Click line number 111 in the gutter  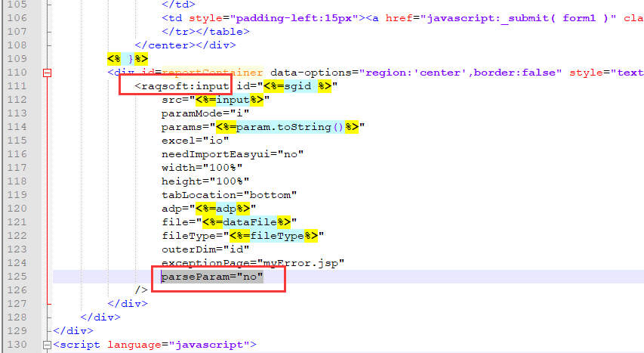point(17,86)
